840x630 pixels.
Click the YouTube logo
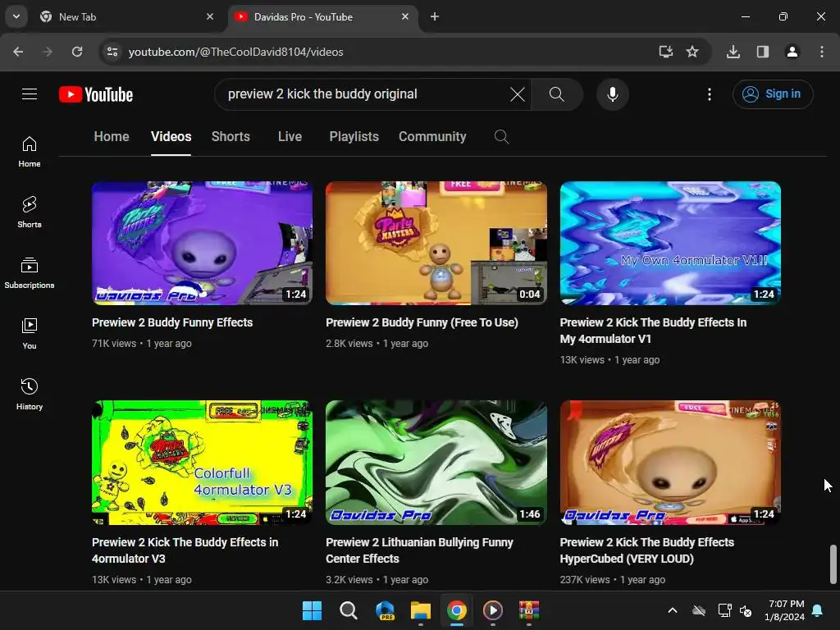point(96,94)
